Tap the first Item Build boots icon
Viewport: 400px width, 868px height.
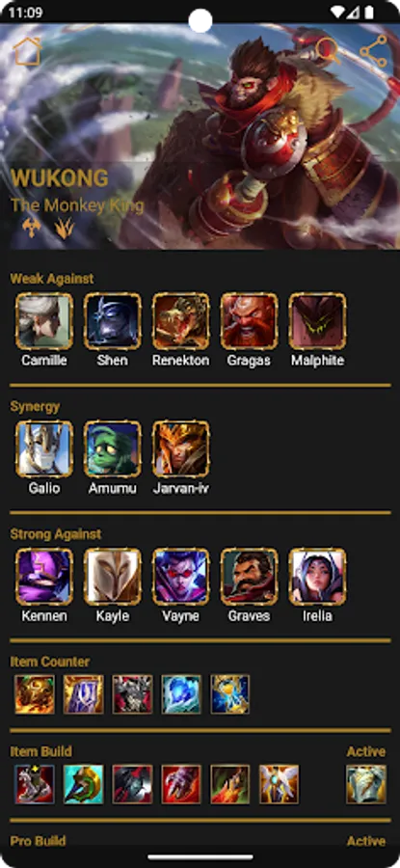(x=35, y=784)
